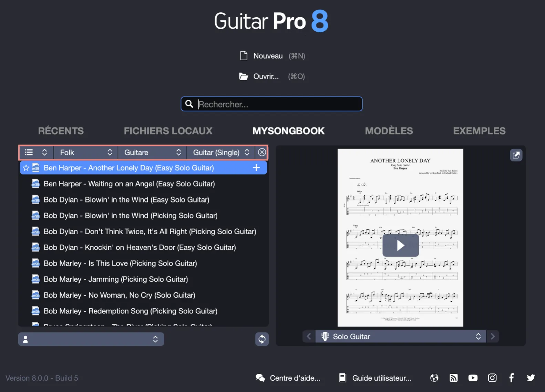The image size is (545, 392).
Task: Click Ouvrir... to open a file
Action: 266,76
